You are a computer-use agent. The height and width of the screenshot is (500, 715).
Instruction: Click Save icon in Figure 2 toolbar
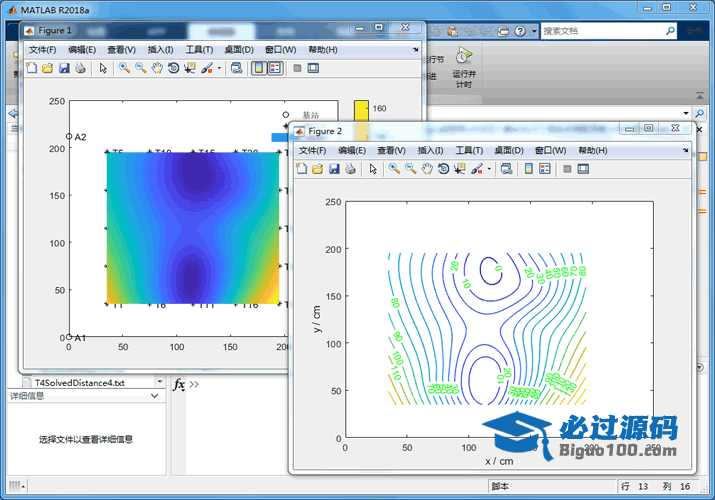coord(333,169)
